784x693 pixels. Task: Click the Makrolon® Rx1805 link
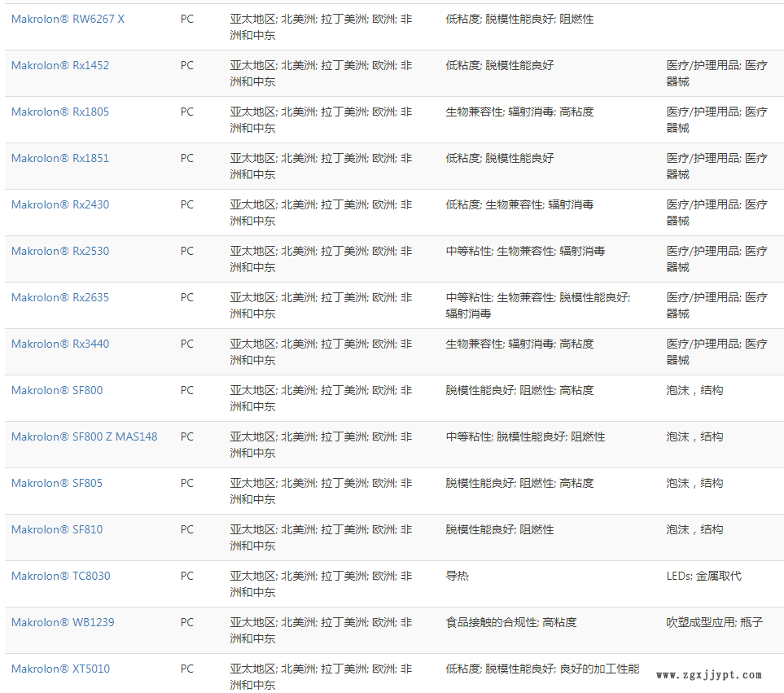click(x=59, y=112)
